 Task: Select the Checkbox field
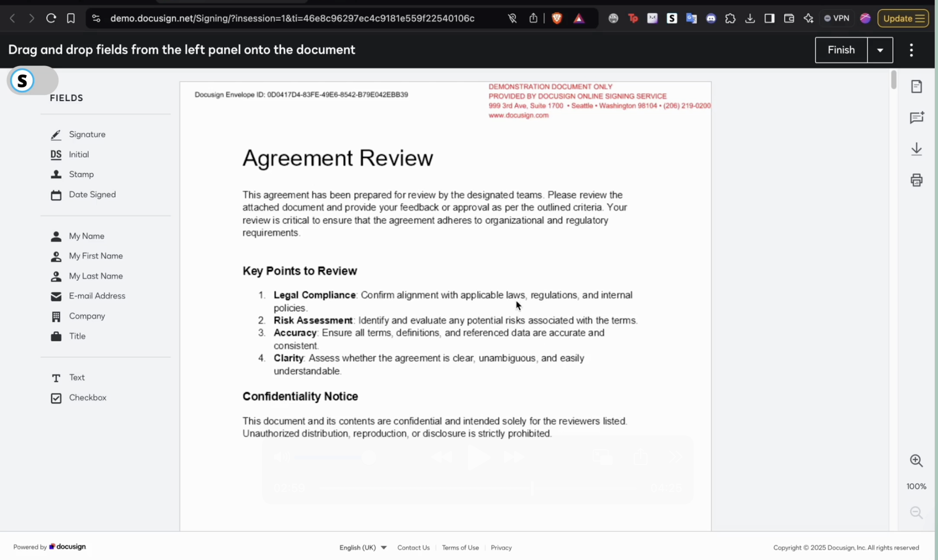(87, 398)
